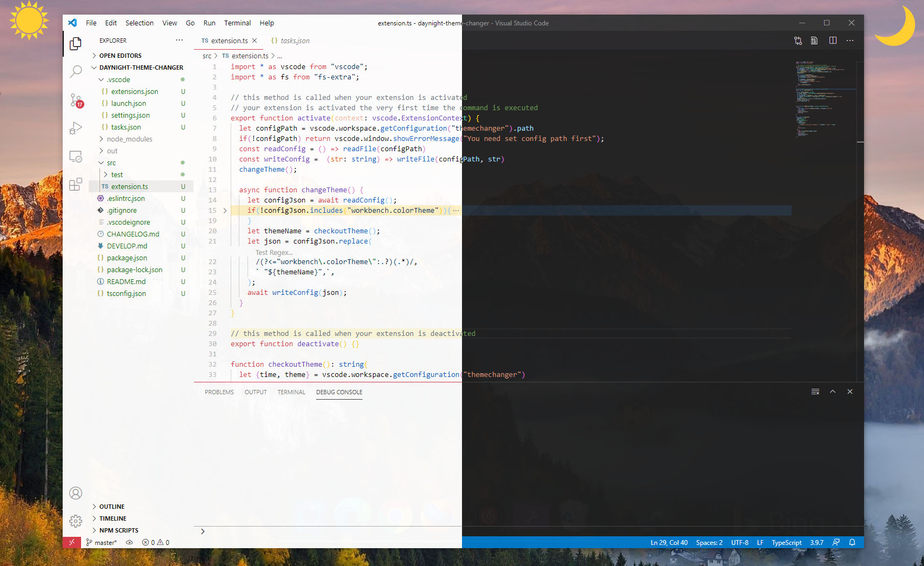Open README.md in the explorer
Image resolution: width=924 pixels, height=566 pixels.
click(140, 281)
